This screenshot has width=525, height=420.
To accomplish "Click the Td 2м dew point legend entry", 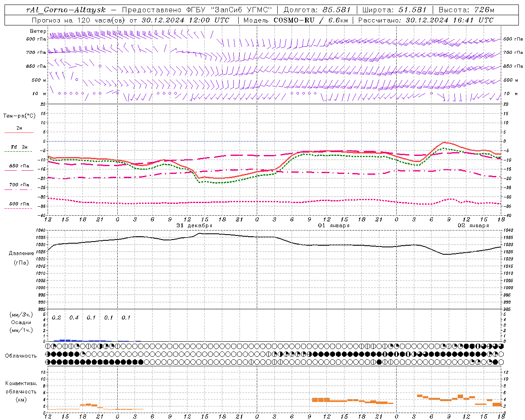I will coord(19,147).
